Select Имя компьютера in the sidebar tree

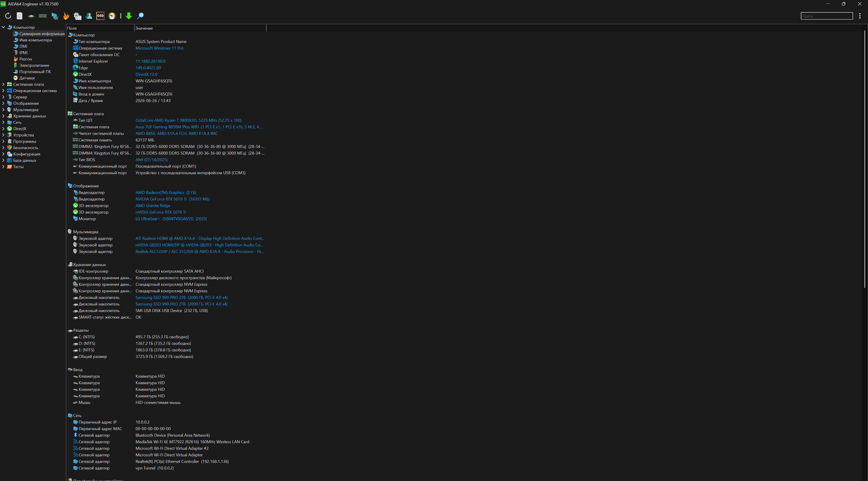point(35,40)
